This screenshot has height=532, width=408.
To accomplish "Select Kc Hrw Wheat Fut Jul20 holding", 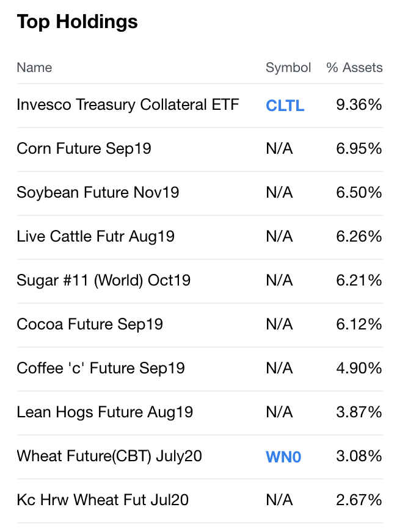I will [102, 500].
